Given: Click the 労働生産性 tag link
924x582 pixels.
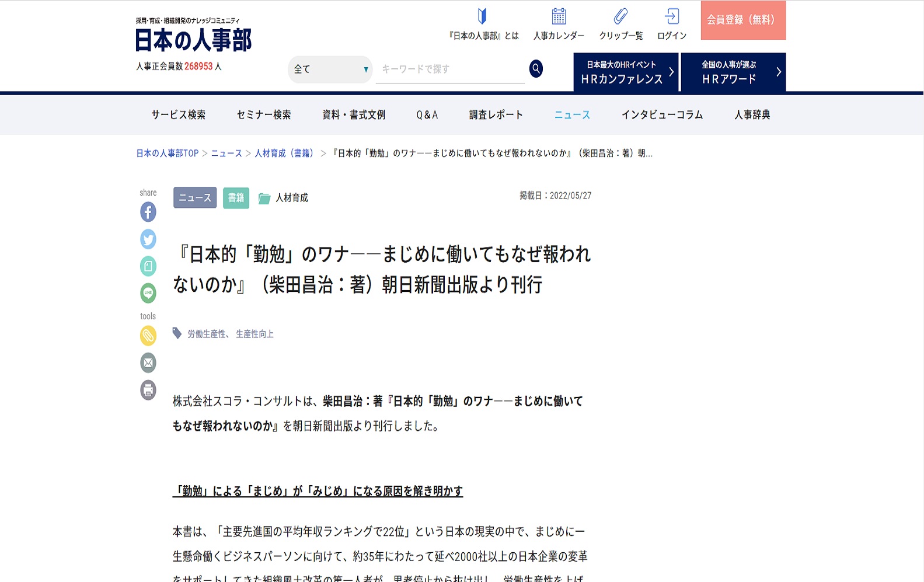Looking at the screenshot, I should (206, 334).
